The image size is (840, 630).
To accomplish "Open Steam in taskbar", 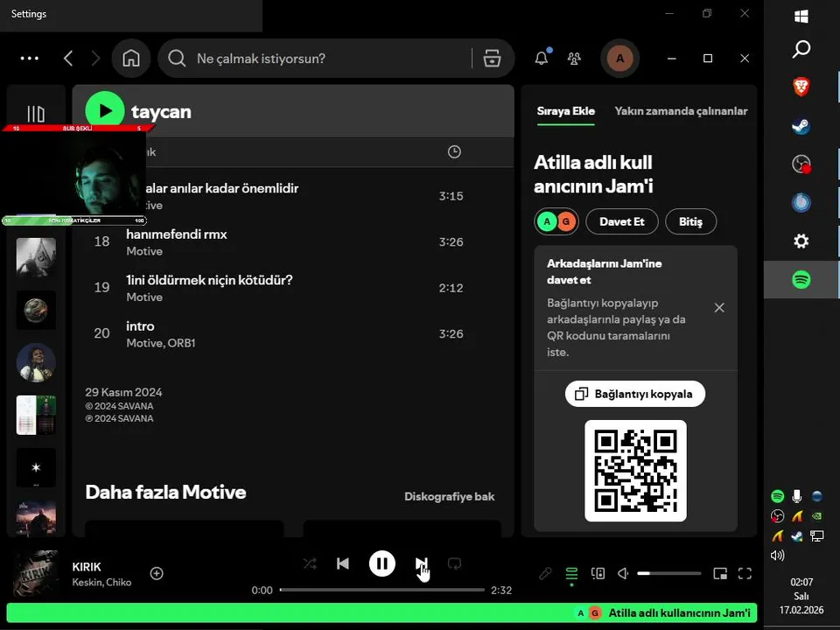I will (801, 126).
